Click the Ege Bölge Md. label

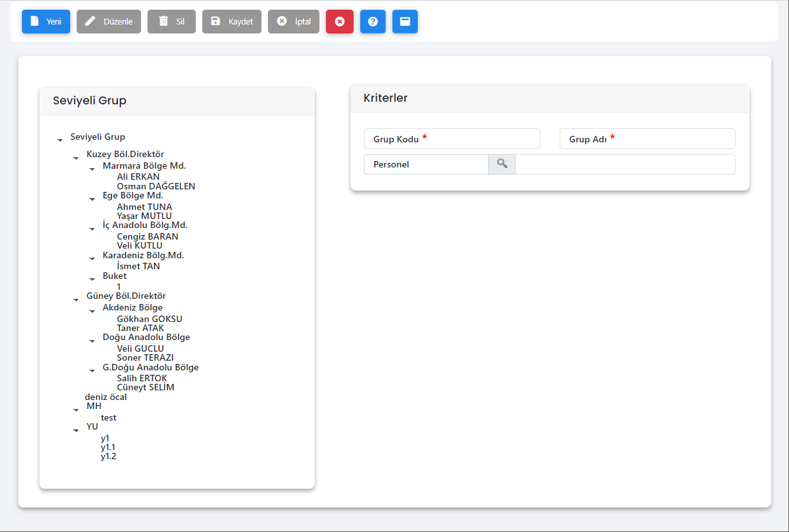coord(133,195)
